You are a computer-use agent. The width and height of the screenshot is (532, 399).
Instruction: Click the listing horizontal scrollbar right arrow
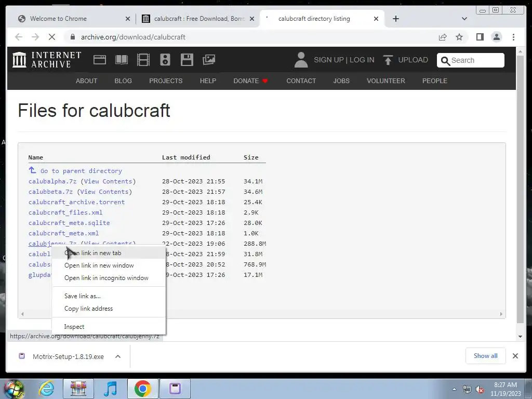tap(501, 314)
